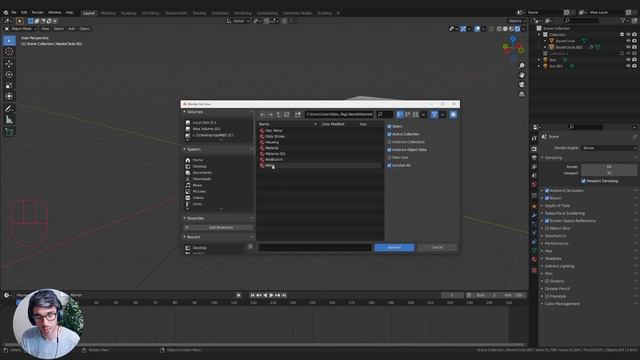640x360 pixels.
Task: Open the Object Mode dropdown
Action: tap(20, 29)
